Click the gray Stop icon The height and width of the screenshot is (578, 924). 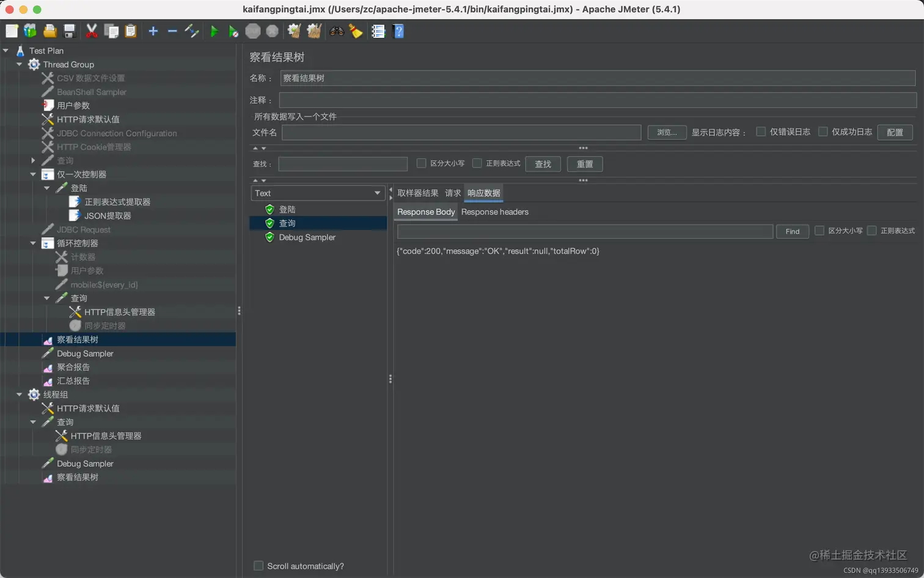253,31
